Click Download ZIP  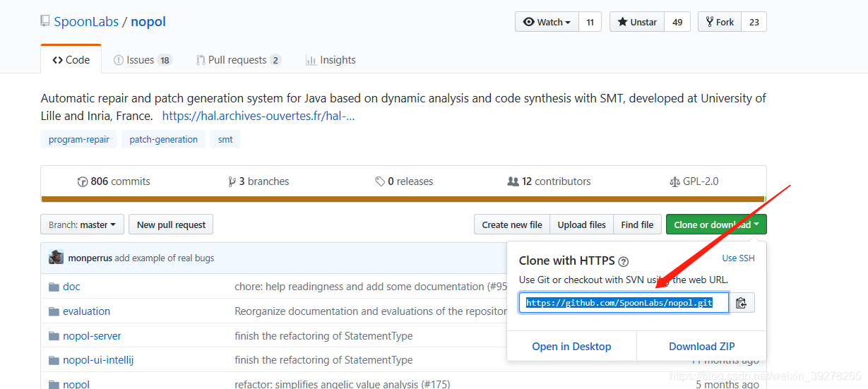click(702, 347)
